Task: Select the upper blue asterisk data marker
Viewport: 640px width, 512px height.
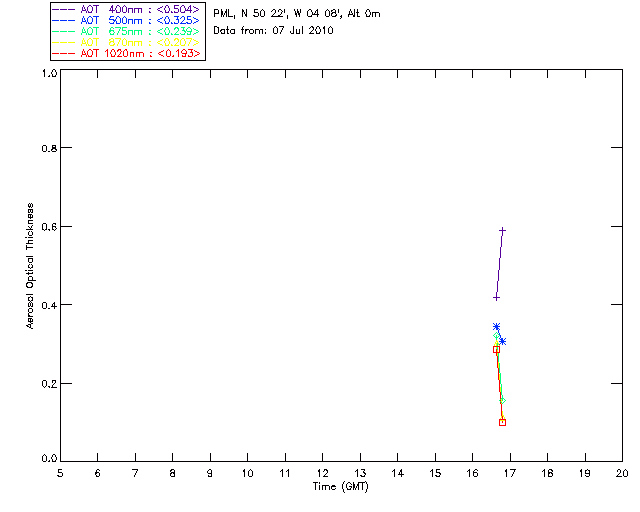Action: coord(496,327)
